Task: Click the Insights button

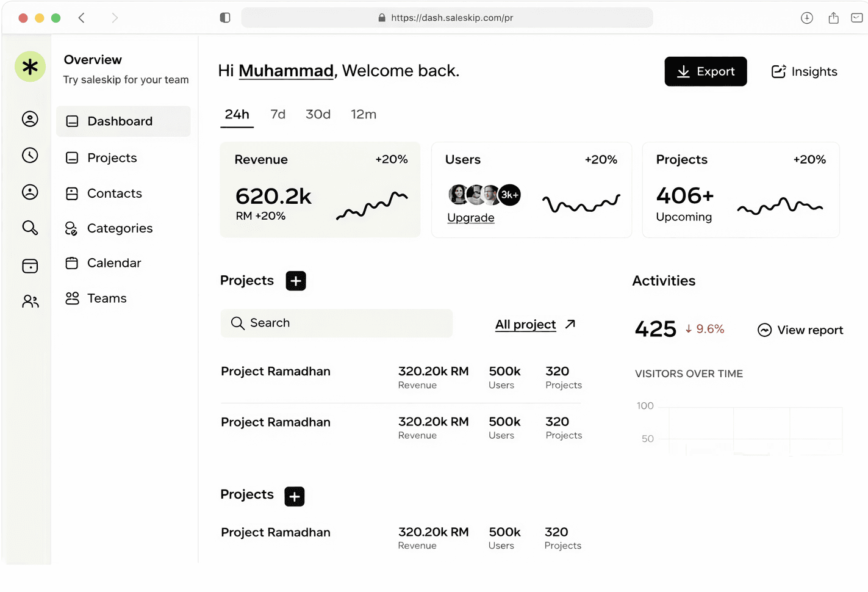Action: coord(803,71)
